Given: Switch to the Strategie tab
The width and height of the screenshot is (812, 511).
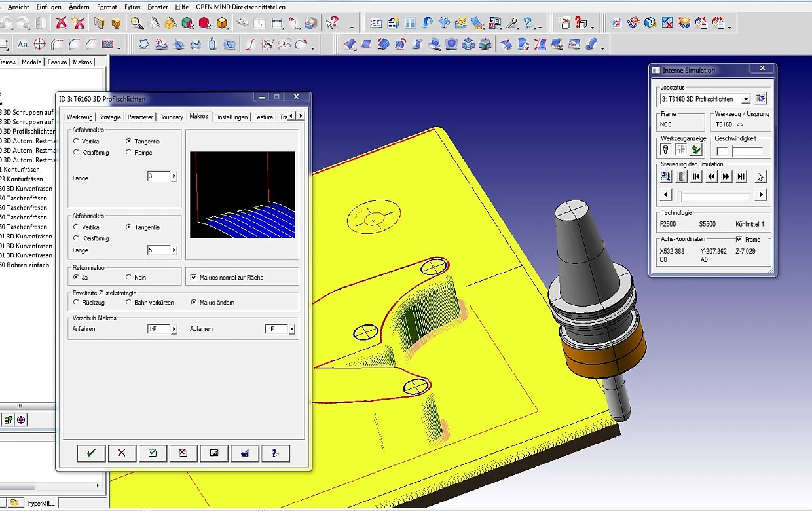Looking at the screenshot, I should 110,117.
